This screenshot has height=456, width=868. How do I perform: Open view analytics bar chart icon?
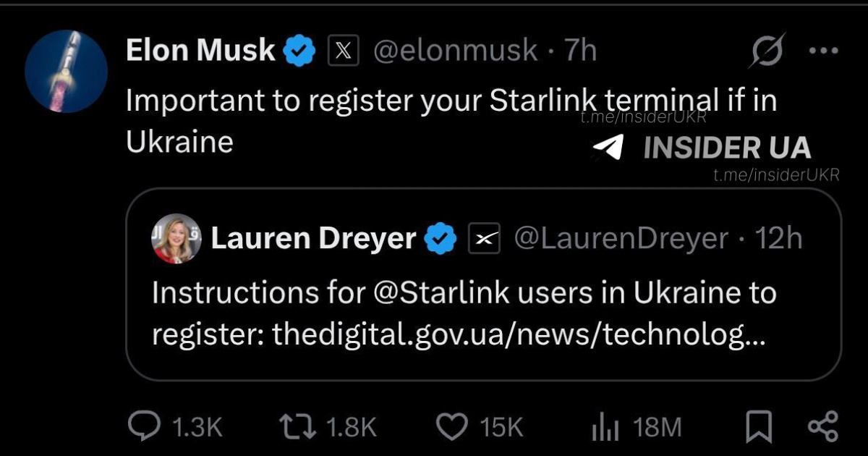605,426
